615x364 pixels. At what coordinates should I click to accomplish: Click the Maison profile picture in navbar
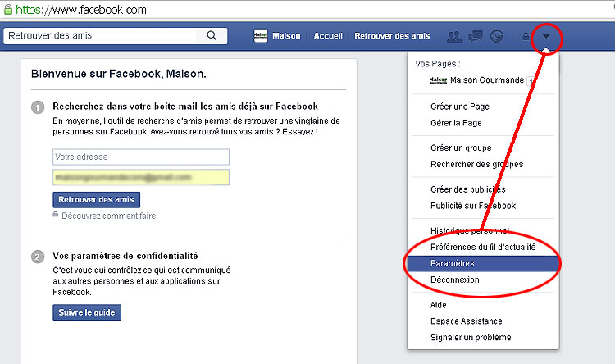click(261, 36)
